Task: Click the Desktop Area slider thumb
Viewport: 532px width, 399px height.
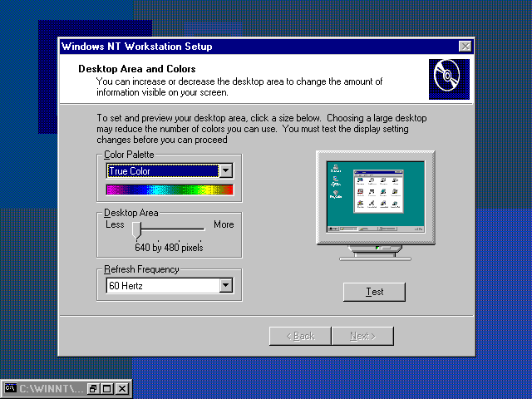Action: (136, 230)
